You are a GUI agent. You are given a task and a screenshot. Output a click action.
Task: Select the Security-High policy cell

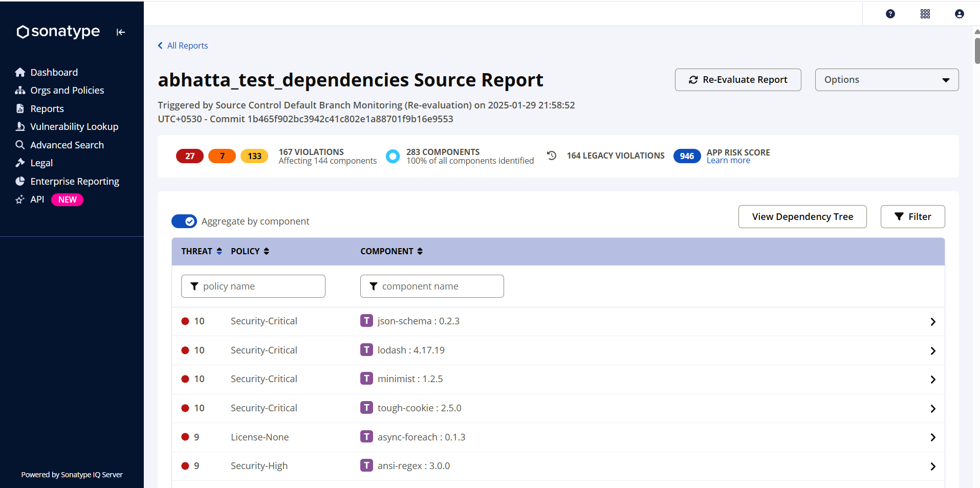pyautogui.click(x=259, y=466)
